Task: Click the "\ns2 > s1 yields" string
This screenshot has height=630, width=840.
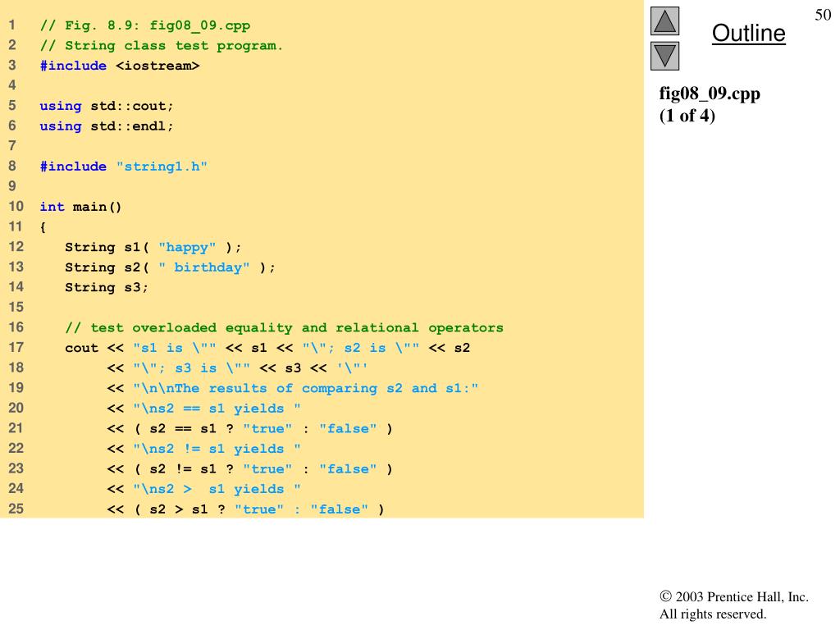Action: (x=217, y=489)
